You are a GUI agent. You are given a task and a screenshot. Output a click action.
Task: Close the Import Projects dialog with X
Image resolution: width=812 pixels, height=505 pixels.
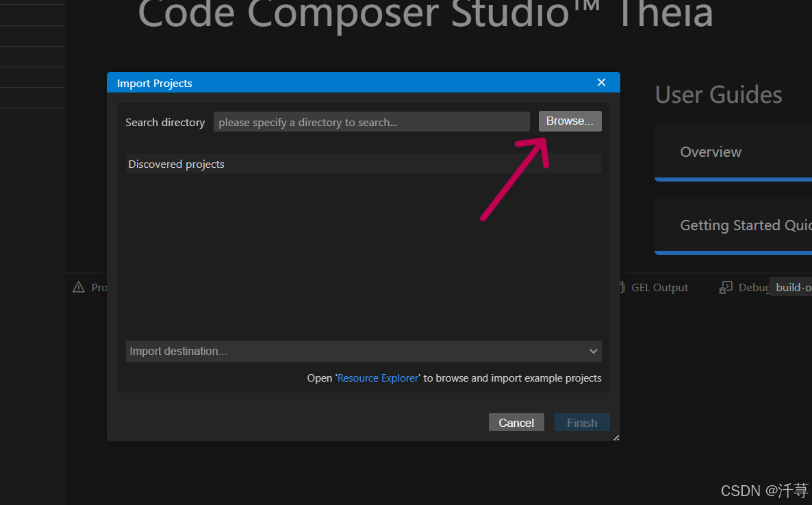[601, 82]
